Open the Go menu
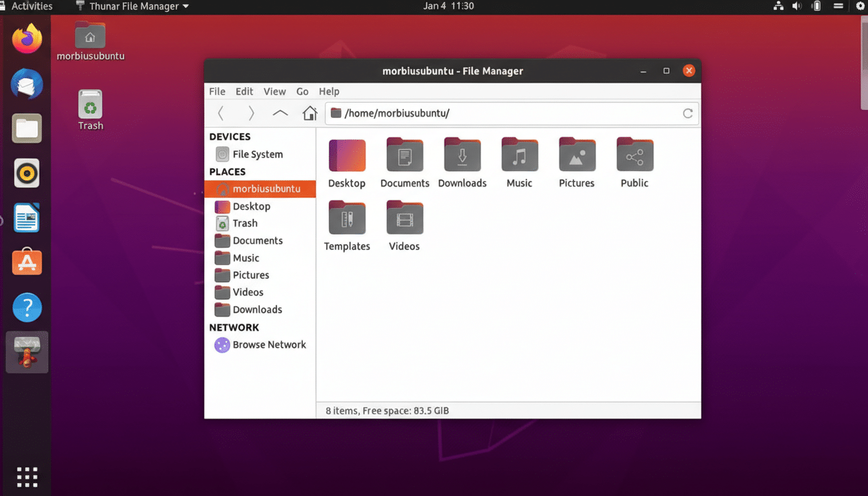 tap(302, 91)
